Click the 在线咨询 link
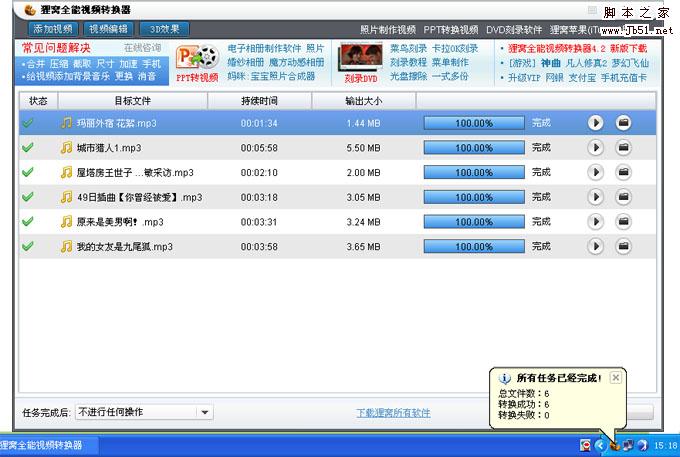Image resolution: width=680 pixels, height=457 pixels. [143, 48]
